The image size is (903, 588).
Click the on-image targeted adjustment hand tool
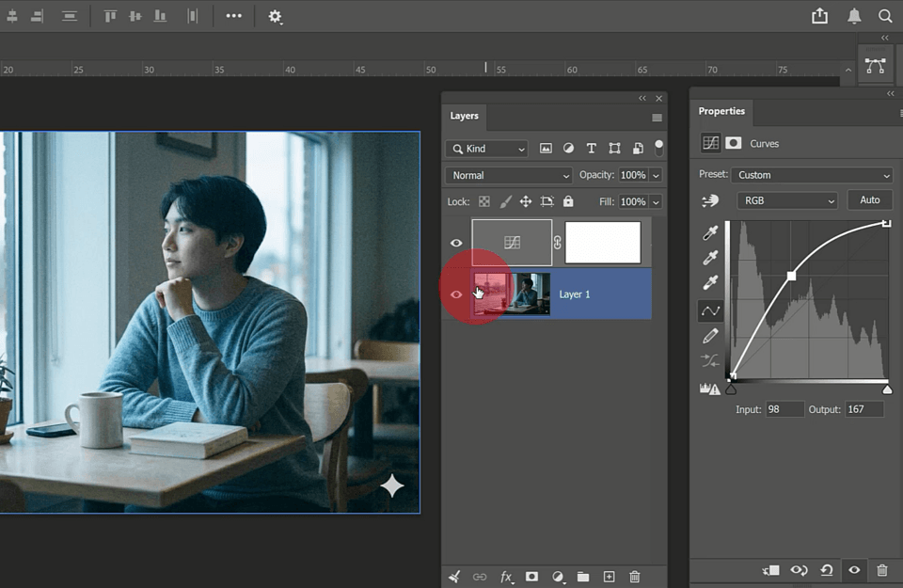pos(710,200)
